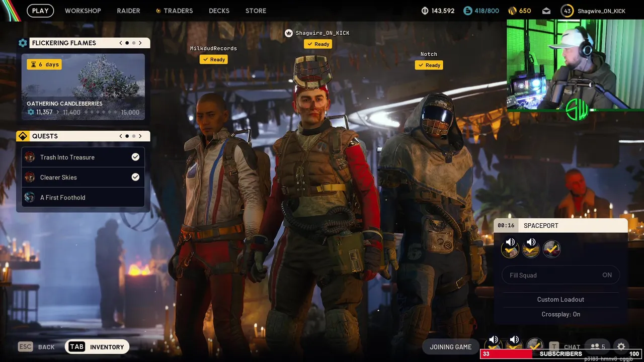Click the blue token icon beside 418/800
This screenshot has height=362, width=644.
(467, 11)
